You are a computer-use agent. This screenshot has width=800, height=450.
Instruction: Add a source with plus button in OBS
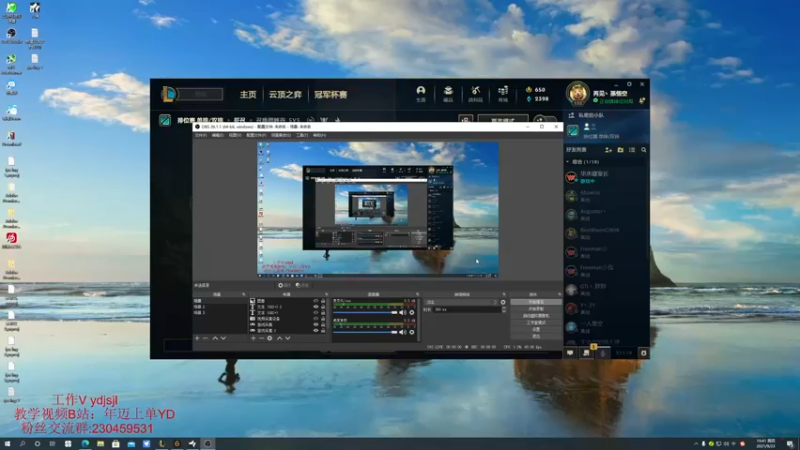click(x=253, y=338)
